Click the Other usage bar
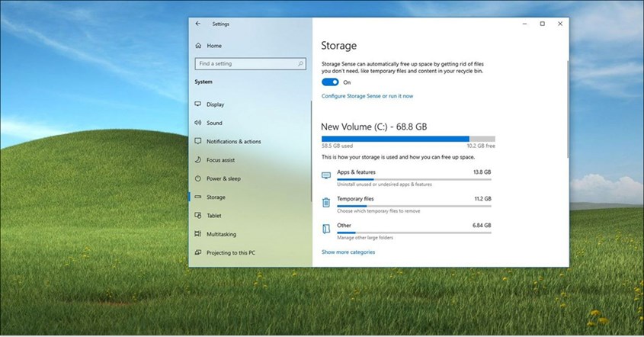Viewport: 644px width, 337px height. click(x=414, y=233)
